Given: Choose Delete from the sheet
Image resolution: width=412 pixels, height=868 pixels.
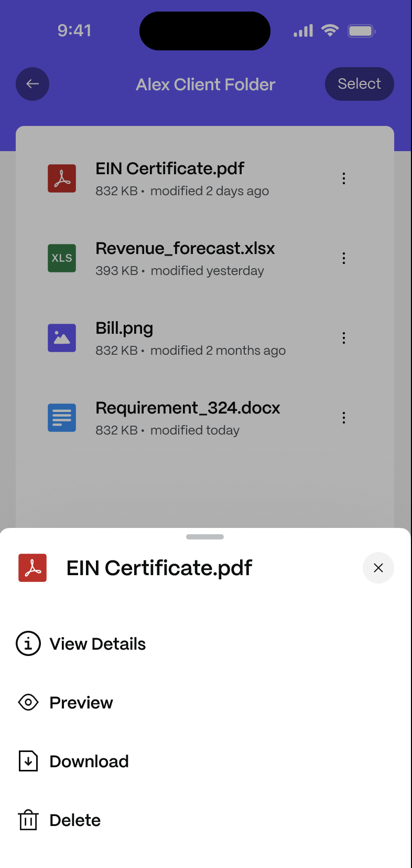Looking at the screenshot, I should pyautogui.click(x=75, y=820).
